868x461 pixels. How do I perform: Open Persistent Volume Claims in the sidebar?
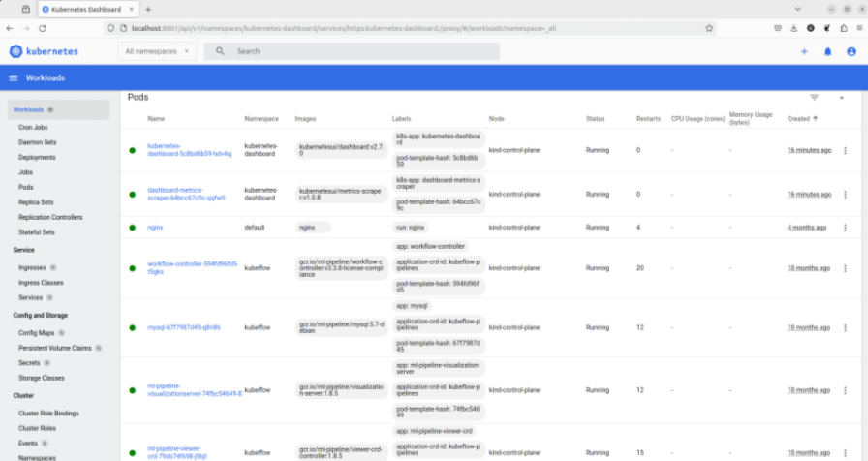(55, 348)
